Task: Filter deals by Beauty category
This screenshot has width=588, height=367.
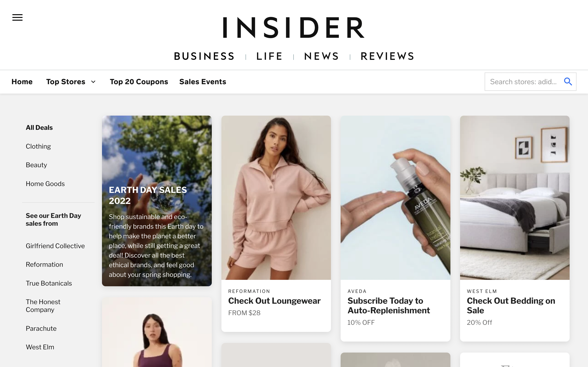Action: [37, 165]
